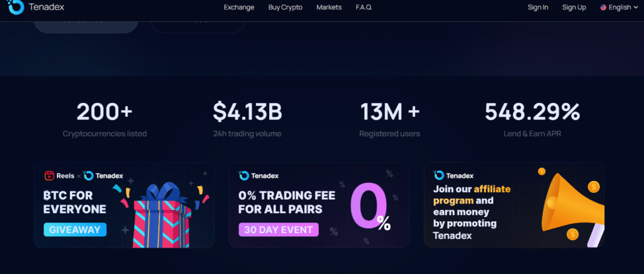Click the 'affiliate program' highlighted text
644x274 pixels.
tap(472, 195)
